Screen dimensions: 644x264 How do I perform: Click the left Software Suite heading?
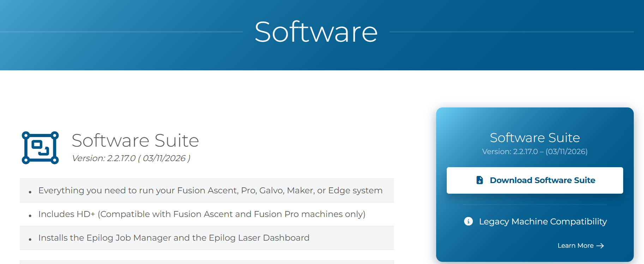coord(136,140)
